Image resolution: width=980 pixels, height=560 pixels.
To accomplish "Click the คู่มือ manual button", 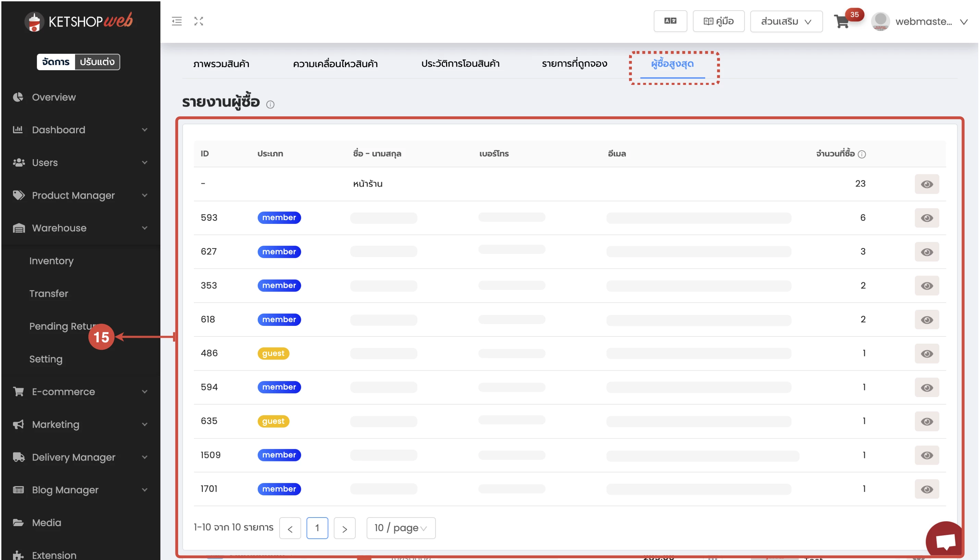I will 718,21.
